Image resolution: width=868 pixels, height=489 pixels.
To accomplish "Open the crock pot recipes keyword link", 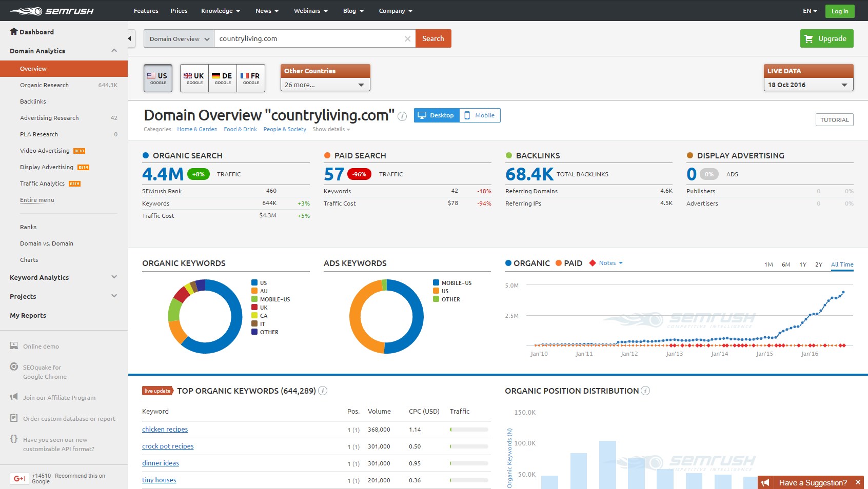I will (x=168, y=446).
